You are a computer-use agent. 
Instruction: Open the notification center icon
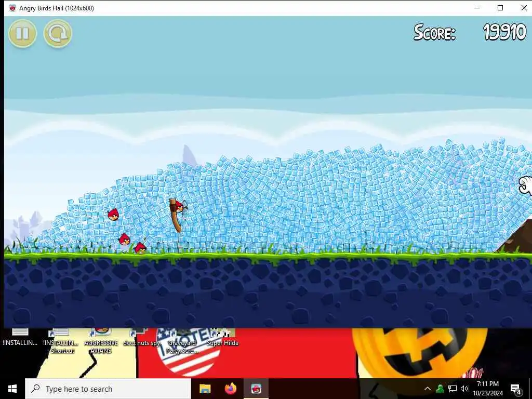pos(515,389)
